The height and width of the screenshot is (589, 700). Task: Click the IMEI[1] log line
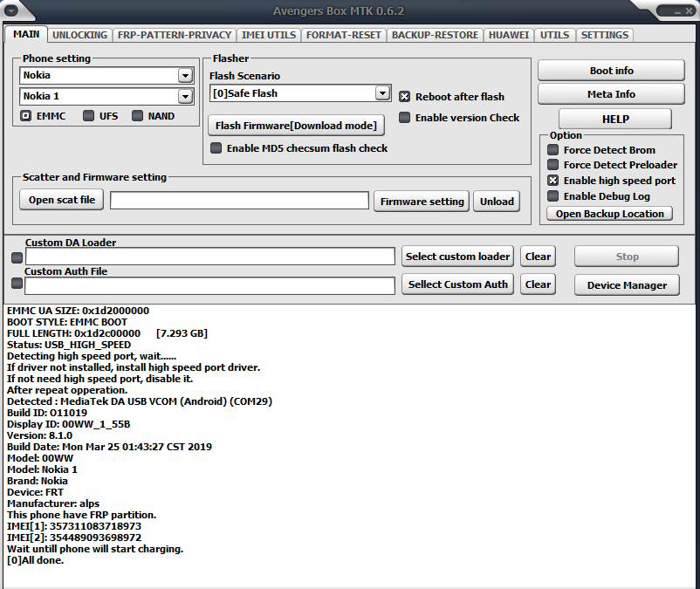point(74,526)
